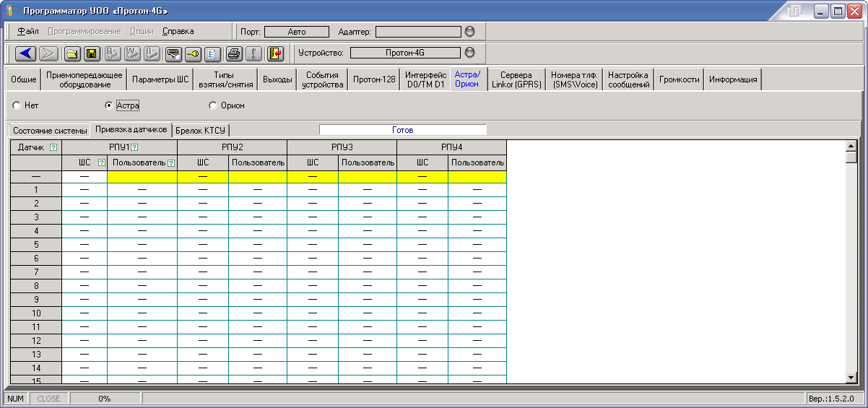This screenshot has width=868, height=408.
Task: Click the exit door toolbar icon
Action: 276,53
